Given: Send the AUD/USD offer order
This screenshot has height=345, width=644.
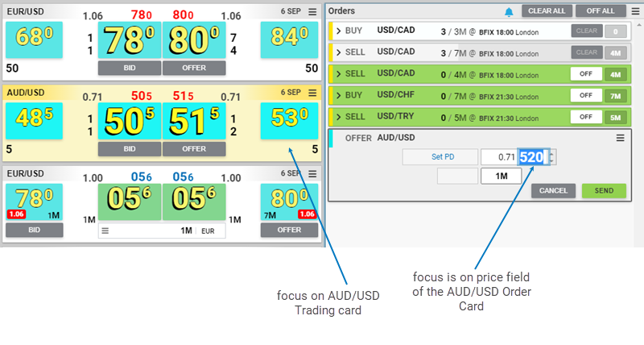Looking at the screenshot, I should coord(604,191).
